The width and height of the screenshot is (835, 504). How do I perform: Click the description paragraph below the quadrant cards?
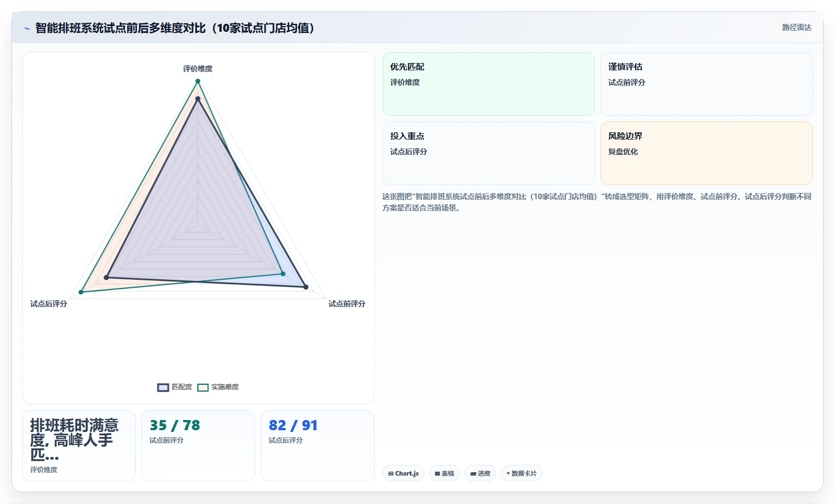pyautogui.click(x=597, y=202)
